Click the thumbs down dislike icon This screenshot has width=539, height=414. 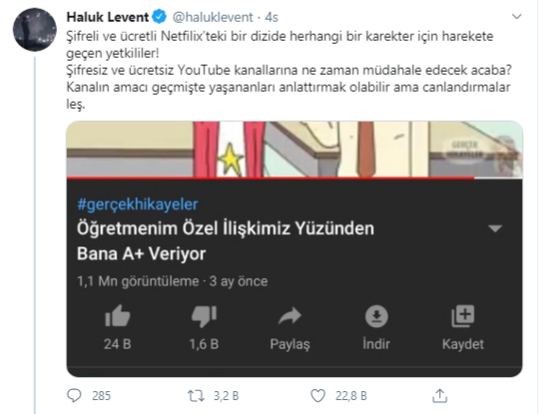click(x=204, y=316)
